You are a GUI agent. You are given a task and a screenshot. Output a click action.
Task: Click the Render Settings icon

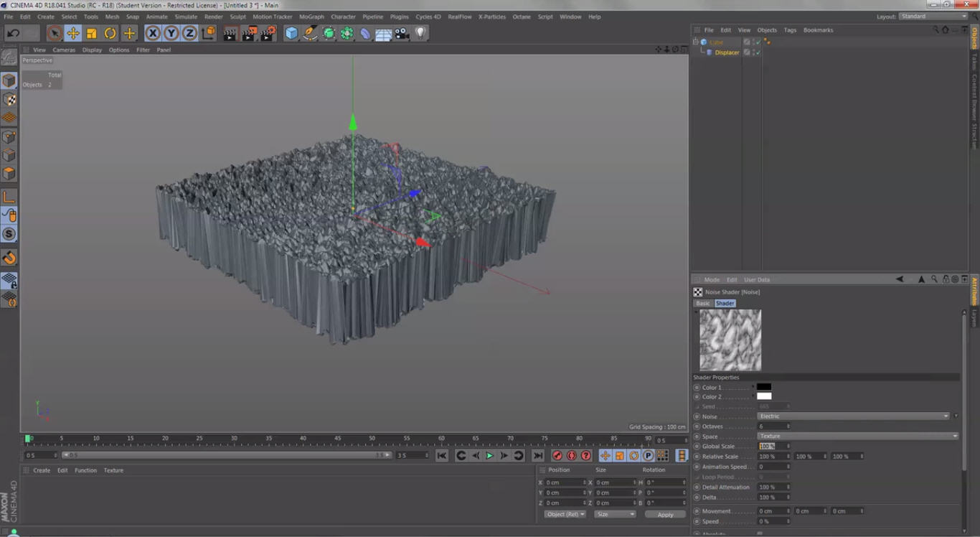[269, 33]
